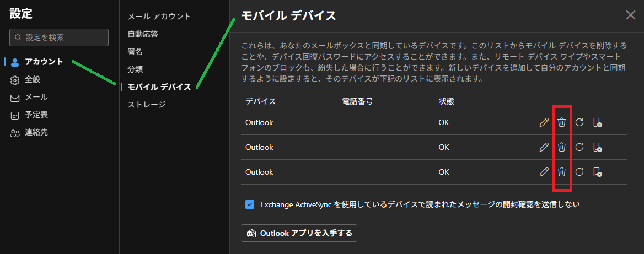Click circular arrow icon in middle Outlook row

click(x=579, y=147)
